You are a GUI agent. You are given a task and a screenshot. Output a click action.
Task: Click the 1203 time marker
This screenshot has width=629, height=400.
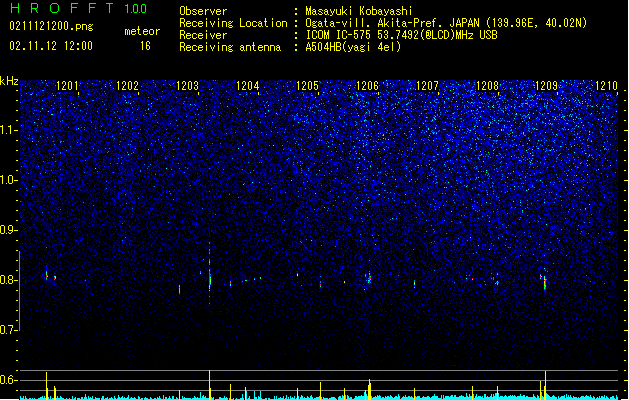(x=187, y=86)
